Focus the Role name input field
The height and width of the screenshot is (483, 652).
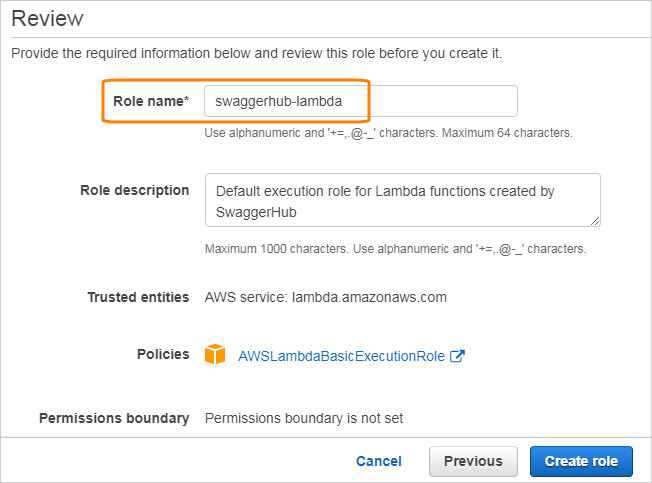(x=360, y=101)
